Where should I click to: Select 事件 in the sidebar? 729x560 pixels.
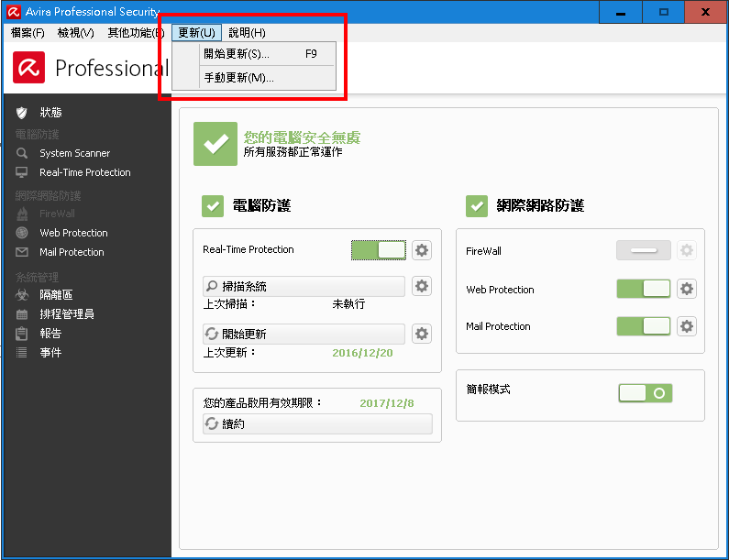(50, 353)
